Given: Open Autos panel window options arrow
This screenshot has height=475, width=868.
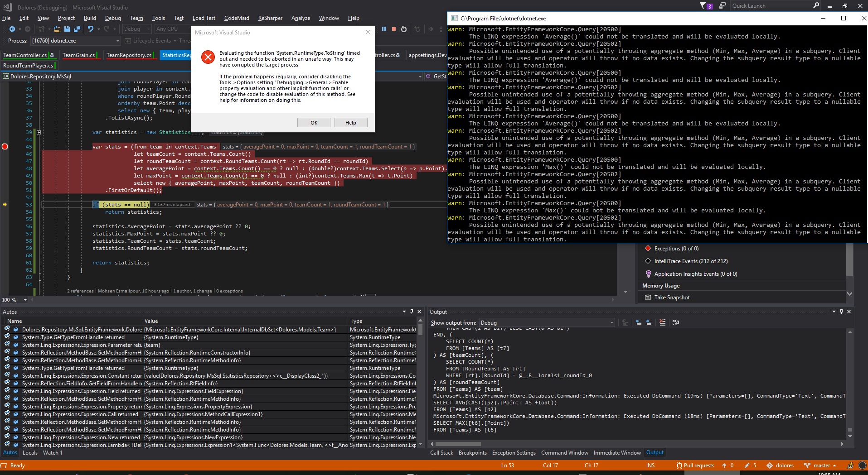Looking at the screenshot, I should pyautogui.click(x=404, y=312).
